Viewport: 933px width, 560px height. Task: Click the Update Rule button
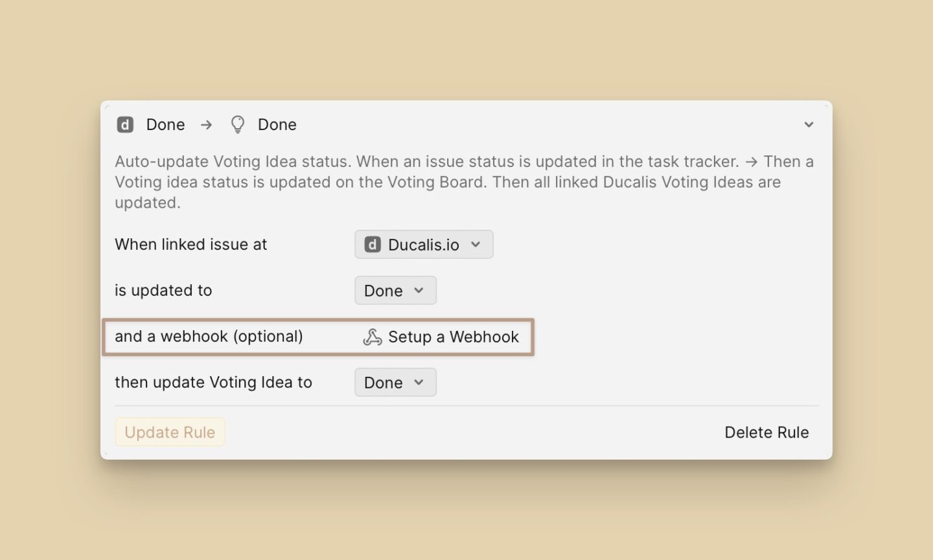click(x=170, y=432)
